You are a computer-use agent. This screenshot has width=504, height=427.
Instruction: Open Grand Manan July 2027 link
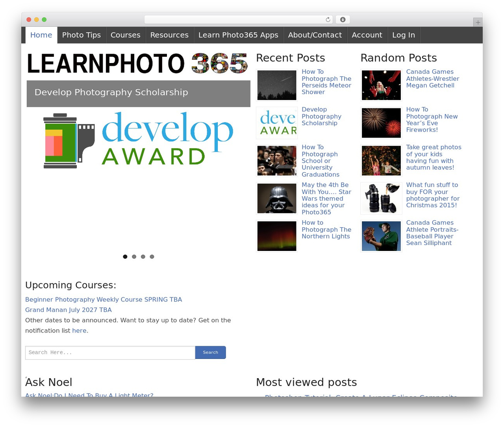pyautogui.click(x=69, y=310)
